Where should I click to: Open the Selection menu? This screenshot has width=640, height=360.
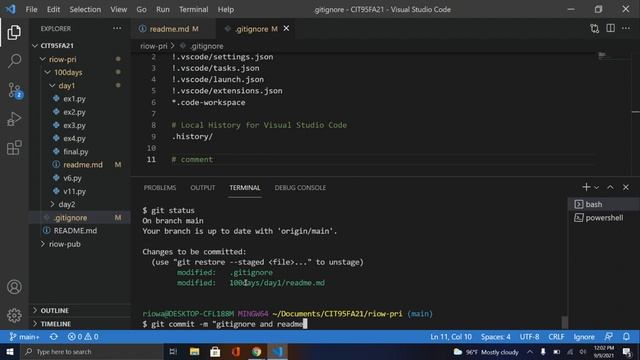coord(85,9)
